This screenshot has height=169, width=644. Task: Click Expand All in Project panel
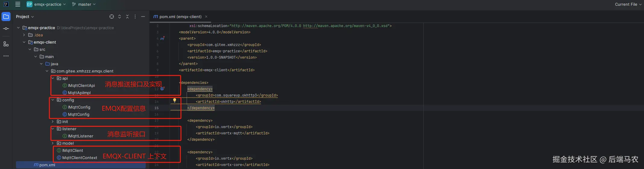point(120,17)
